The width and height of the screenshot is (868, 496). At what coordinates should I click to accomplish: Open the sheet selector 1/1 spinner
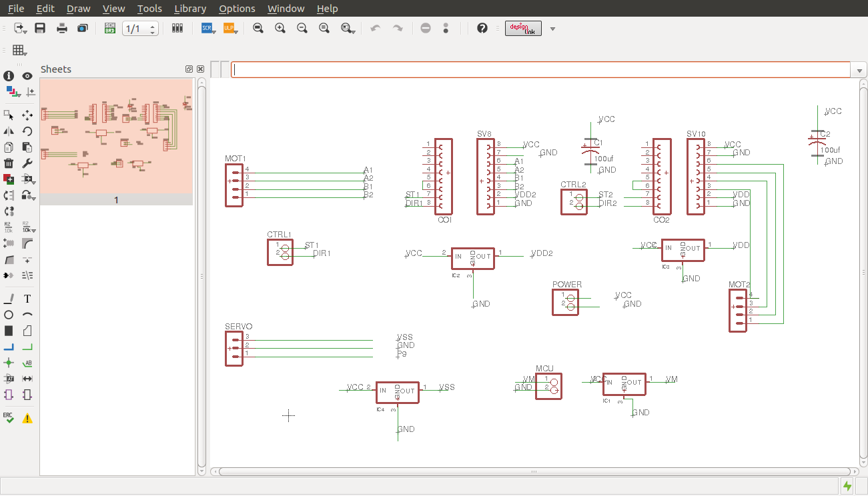(140, 29)
